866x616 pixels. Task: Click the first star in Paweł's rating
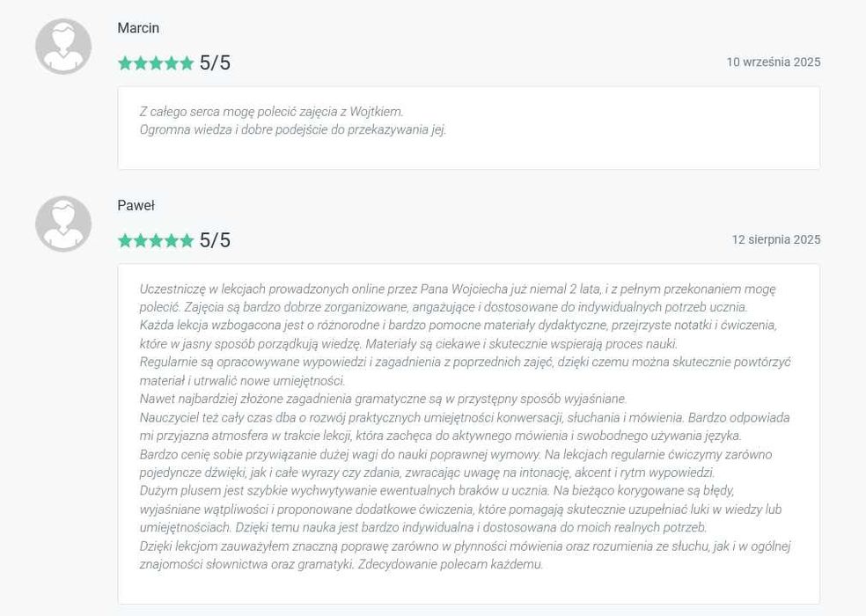point(125,241)
